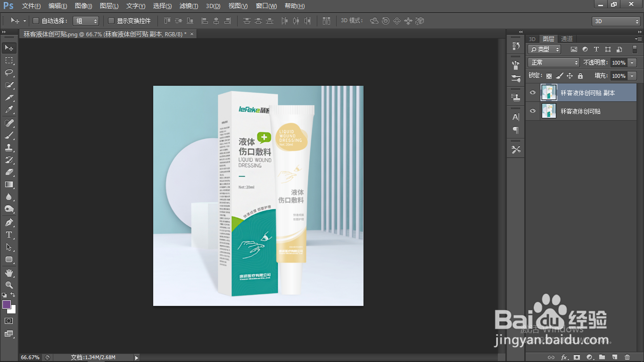Screen dimensions: 644x362
Task: Hide the 秝客液体创可贴 副本 layer
Action: point(533,93)
